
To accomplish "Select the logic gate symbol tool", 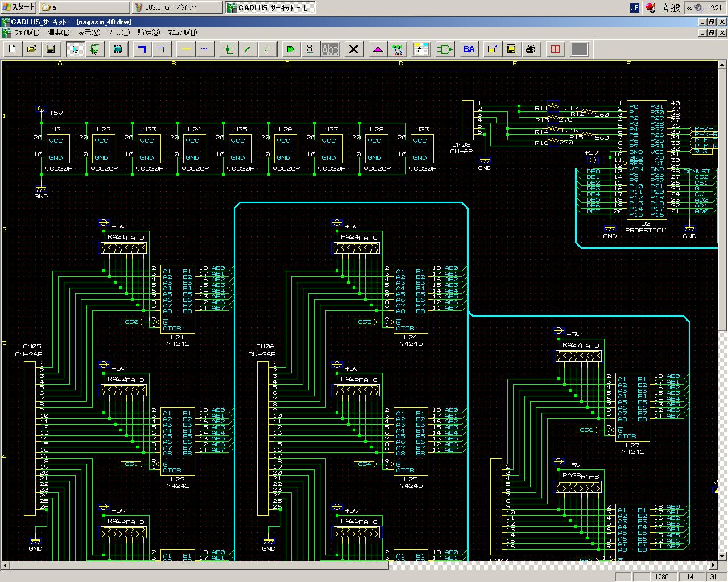I will coord(444,49).
